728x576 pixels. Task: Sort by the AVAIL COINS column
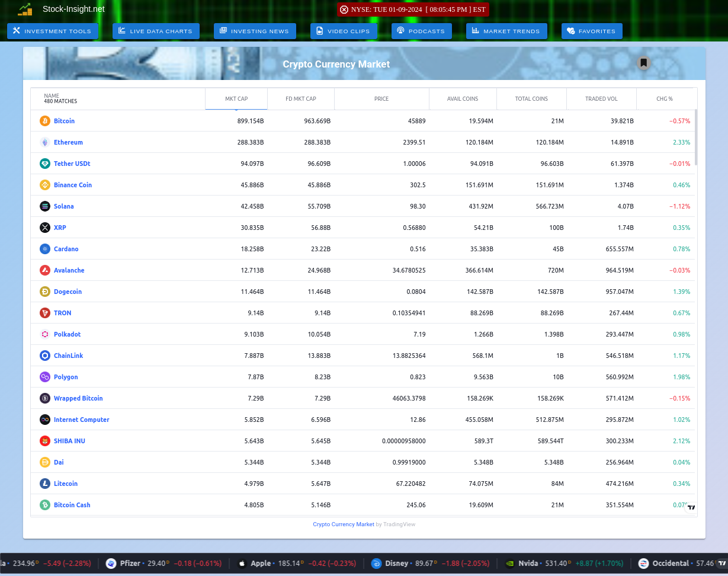(x=463, y=99)
